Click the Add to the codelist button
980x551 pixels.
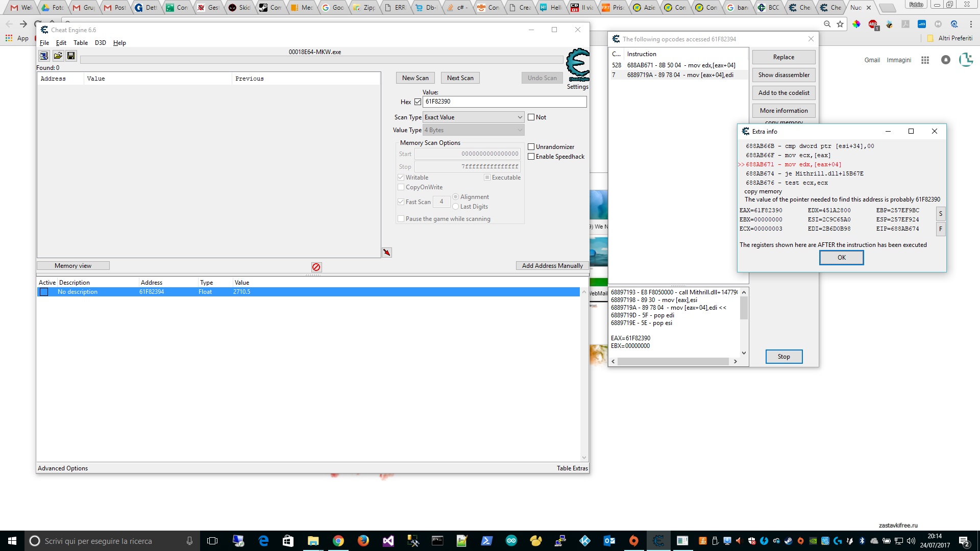(784, 92)
